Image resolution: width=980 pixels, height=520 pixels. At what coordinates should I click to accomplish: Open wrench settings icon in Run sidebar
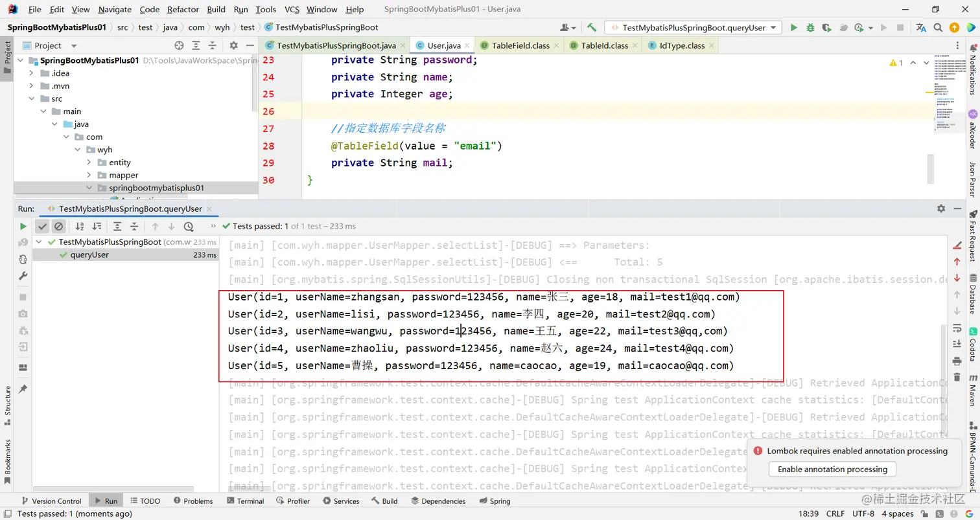pyautogui.click(x=23, y=276)
